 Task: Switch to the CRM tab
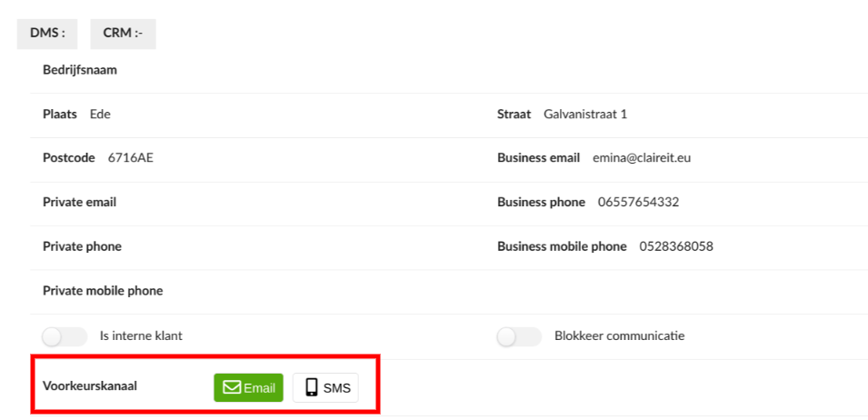123,33
